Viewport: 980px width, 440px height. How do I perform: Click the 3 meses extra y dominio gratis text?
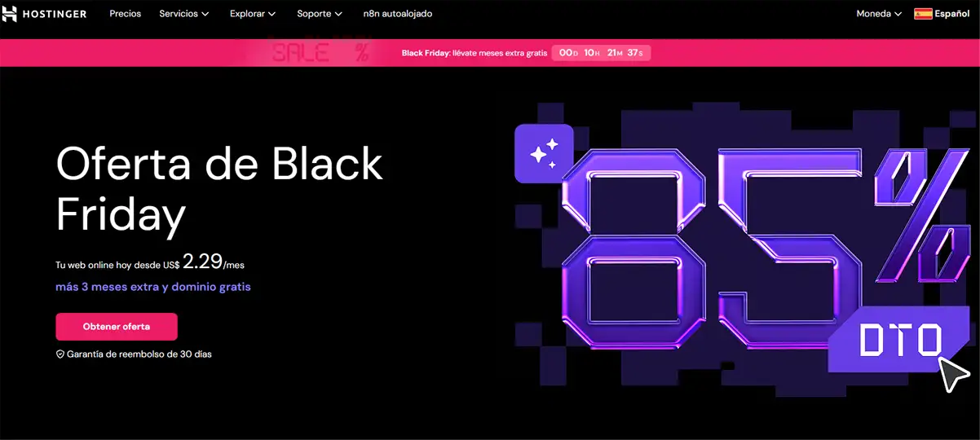point(152,287)
